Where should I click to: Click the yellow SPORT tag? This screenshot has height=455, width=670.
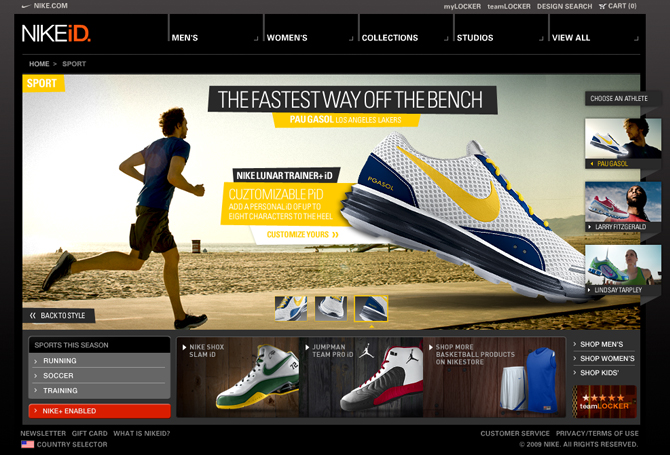(43, 83)
